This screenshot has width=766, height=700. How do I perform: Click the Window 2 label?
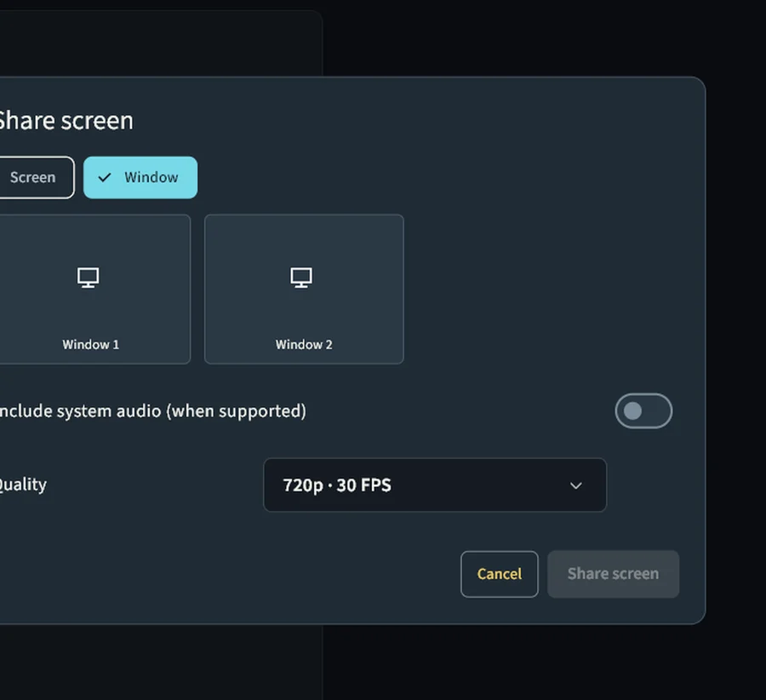[304, 345]
